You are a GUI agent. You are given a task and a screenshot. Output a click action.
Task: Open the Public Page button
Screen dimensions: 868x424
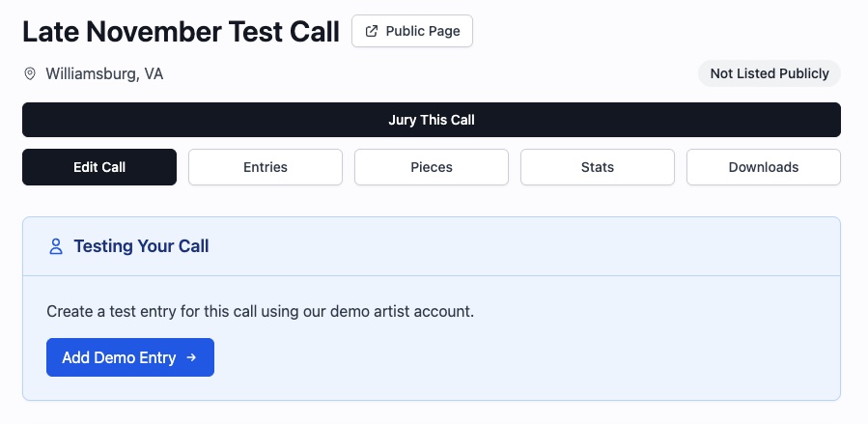412,31
